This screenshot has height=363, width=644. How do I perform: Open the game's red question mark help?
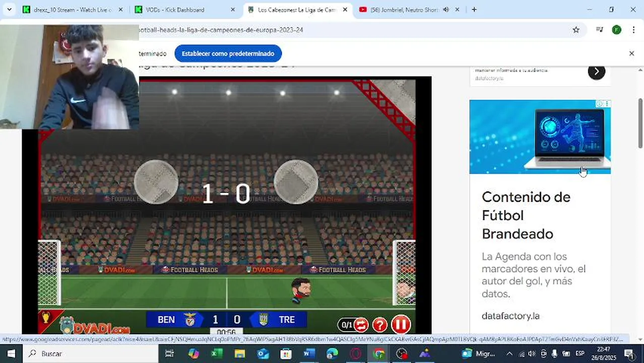380,325
